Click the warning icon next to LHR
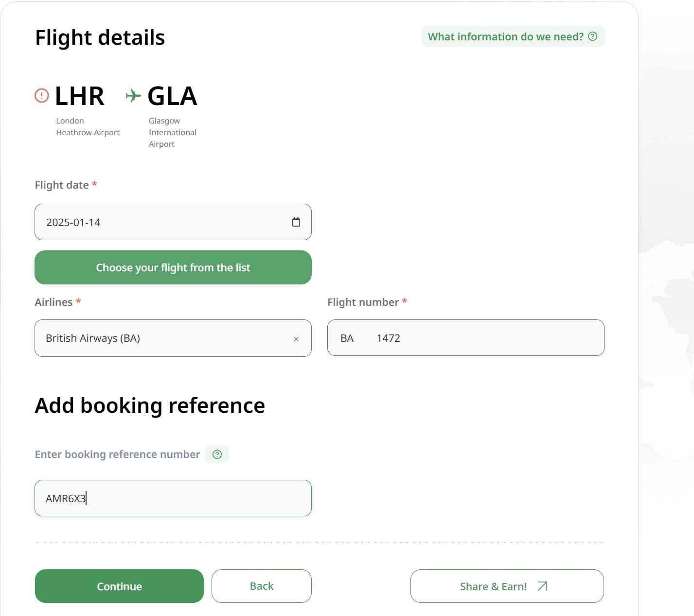The width and height of the screenshot is (694, 616). coord(41,95)
